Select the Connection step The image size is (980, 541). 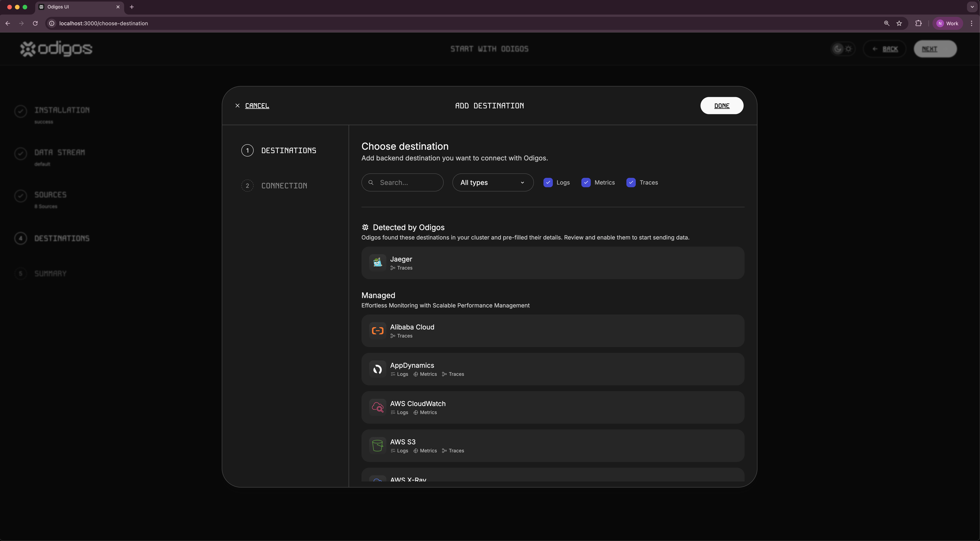click(284, 186)
